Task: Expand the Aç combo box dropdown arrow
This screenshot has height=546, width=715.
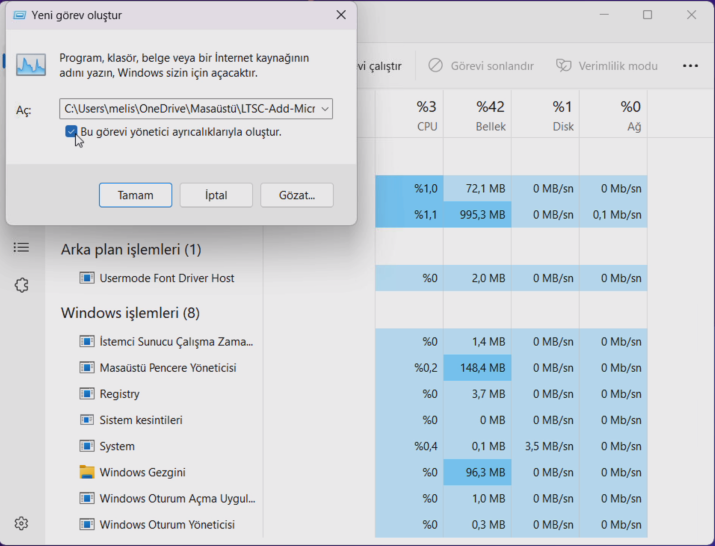Action: (x=323, y=109)
